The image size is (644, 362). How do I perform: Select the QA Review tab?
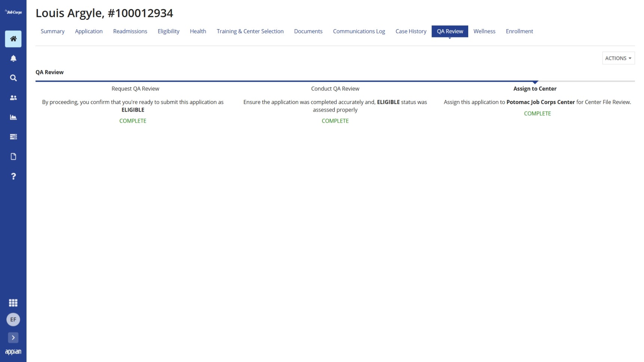pos(450,31)
